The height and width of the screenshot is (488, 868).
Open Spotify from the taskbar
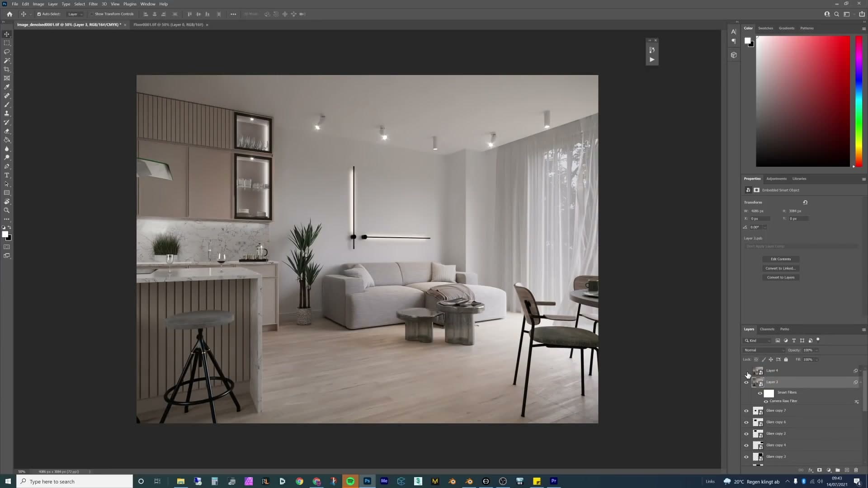click(x=350, y=481)
